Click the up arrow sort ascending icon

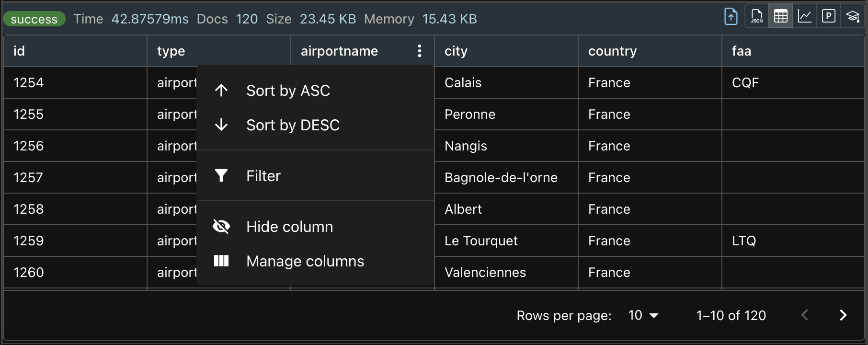[221, 90]
